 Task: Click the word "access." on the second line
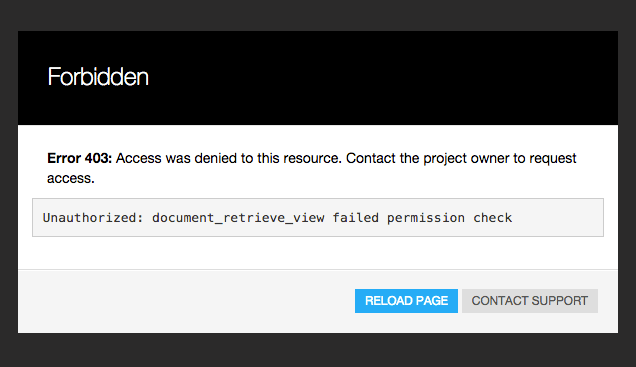(71, 178)
